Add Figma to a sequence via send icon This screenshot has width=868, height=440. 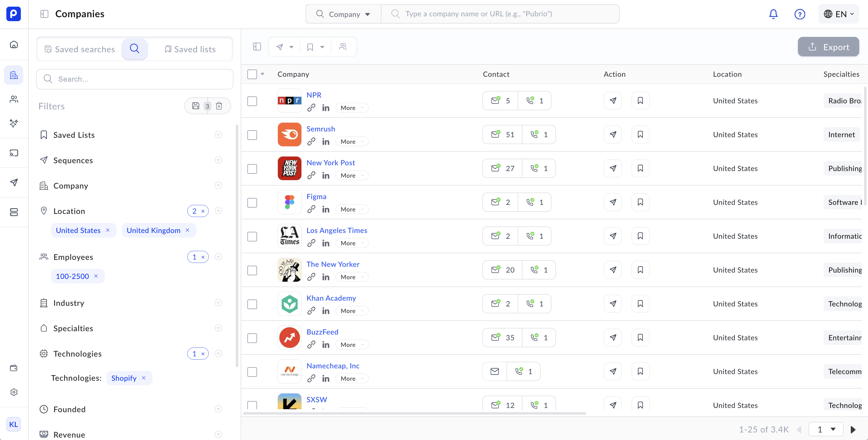(x=613, y=202)
